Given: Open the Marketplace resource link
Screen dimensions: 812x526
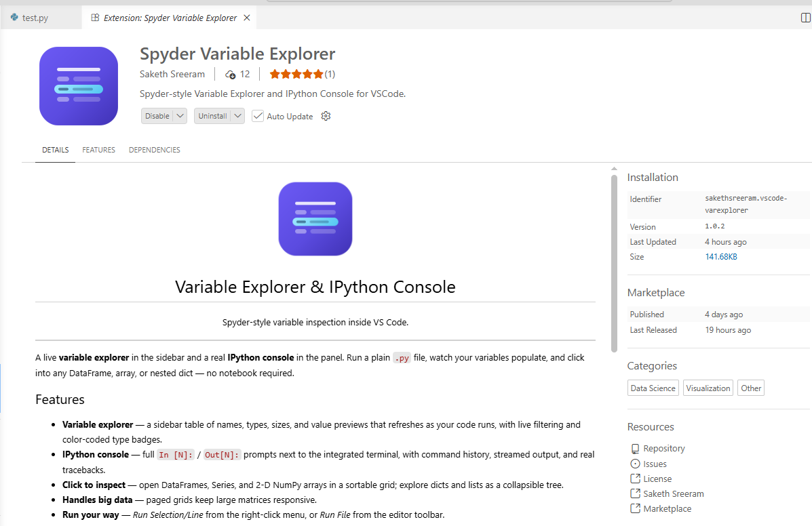Looking at the screenshot, I should coord(668,508).
